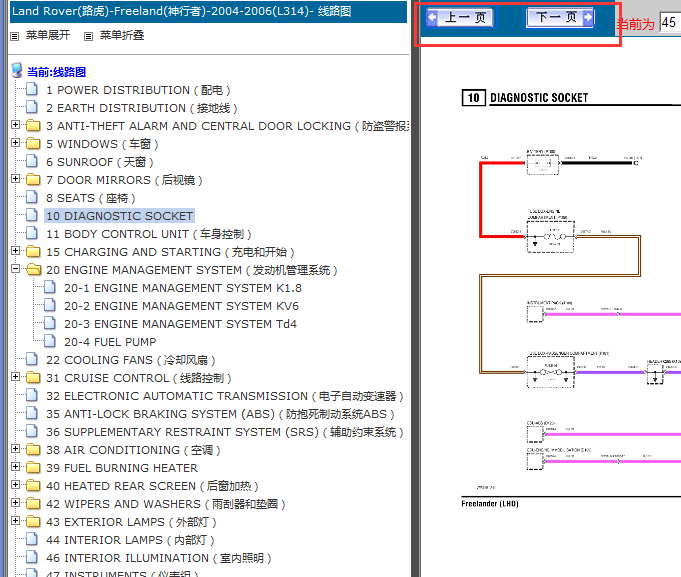Viewport: 681px width, 577px height.
Task: Click page icon of 46 INTERIOR ILLUMINATION
Action: (x=32, y=557)
